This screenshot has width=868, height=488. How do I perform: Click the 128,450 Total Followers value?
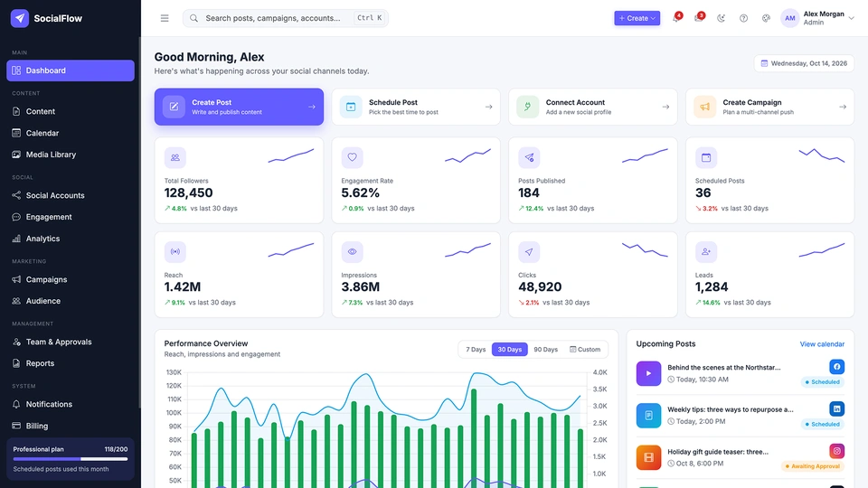tap(188, 193)
